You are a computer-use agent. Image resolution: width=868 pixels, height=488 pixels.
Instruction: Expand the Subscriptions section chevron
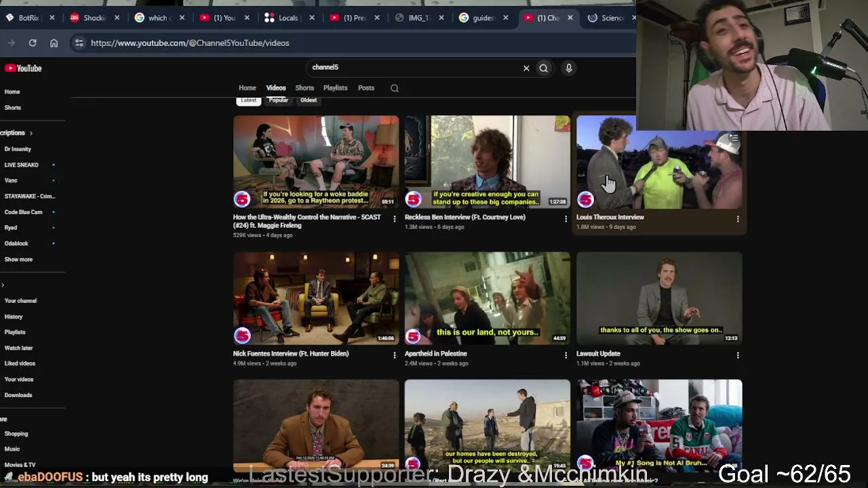click(31, 133)
